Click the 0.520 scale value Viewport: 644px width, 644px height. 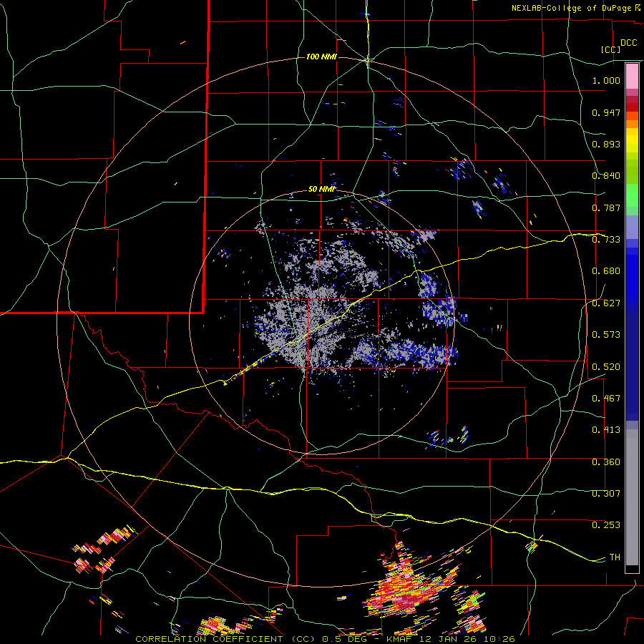606,367
